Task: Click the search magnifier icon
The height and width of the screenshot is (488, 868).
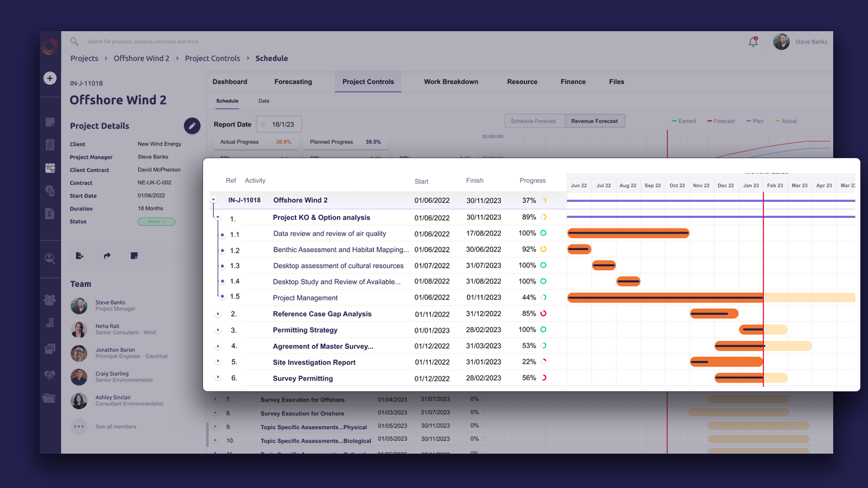Action: (x=74, y=42)
